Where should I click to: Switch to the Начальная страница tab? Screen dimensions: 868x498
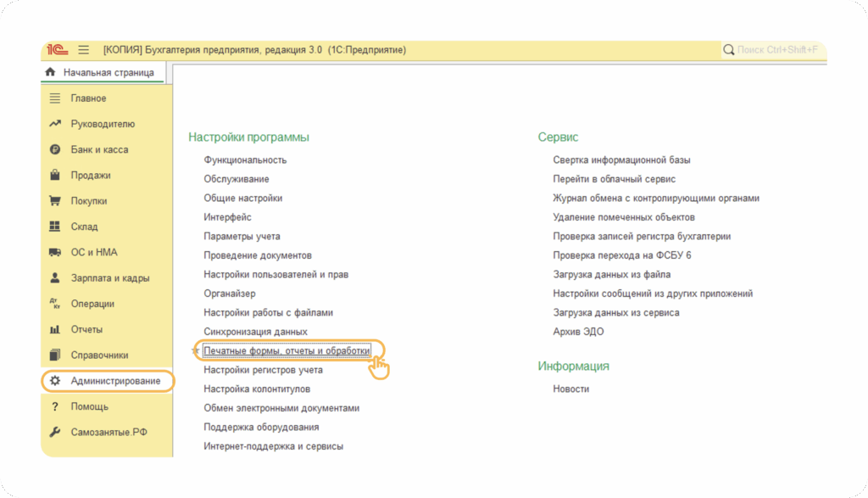point(108,73)
